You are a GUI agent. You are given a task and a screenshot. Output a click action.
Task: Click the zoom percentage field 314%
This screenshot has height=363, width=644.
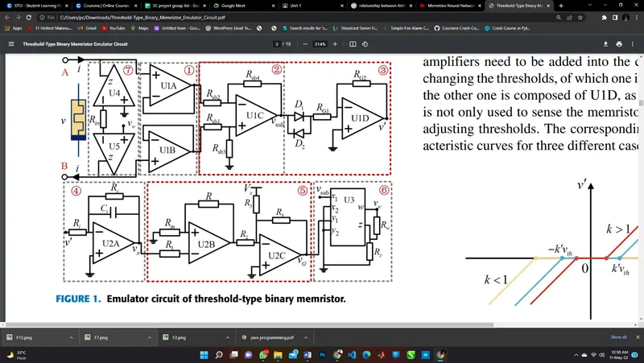(x=320, y=44)
